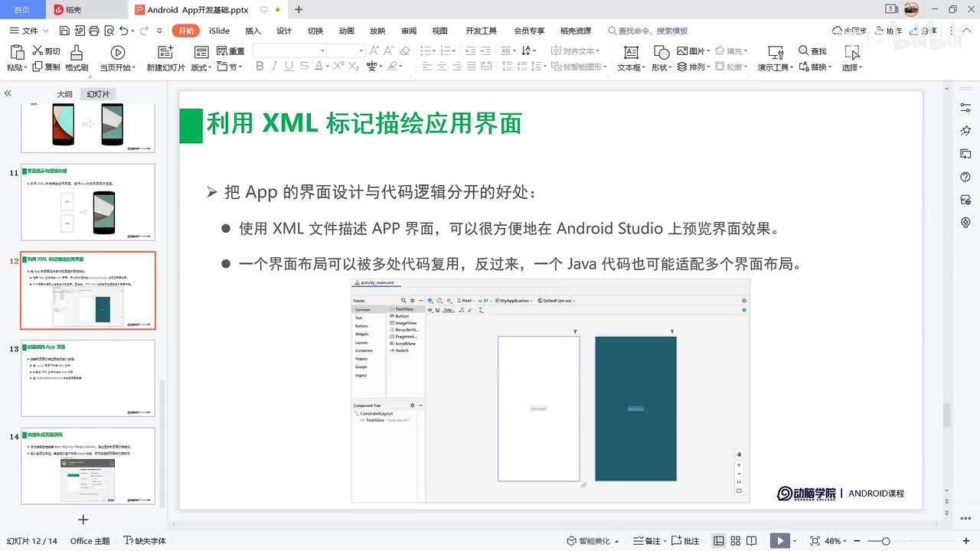Switch to Normal view in status bar
The image size is (980, 551).
coord(719,541)
